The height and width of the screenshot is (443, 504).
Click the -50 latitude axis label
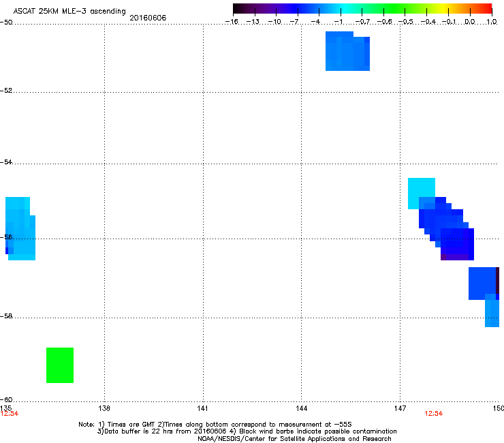[x=6, y=22]
